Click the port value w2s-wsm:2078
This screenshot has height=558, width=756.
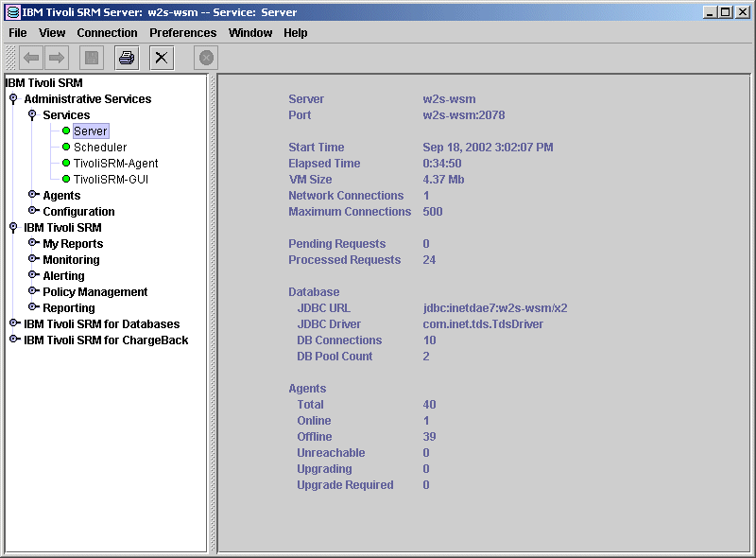(x=464, y=114)
